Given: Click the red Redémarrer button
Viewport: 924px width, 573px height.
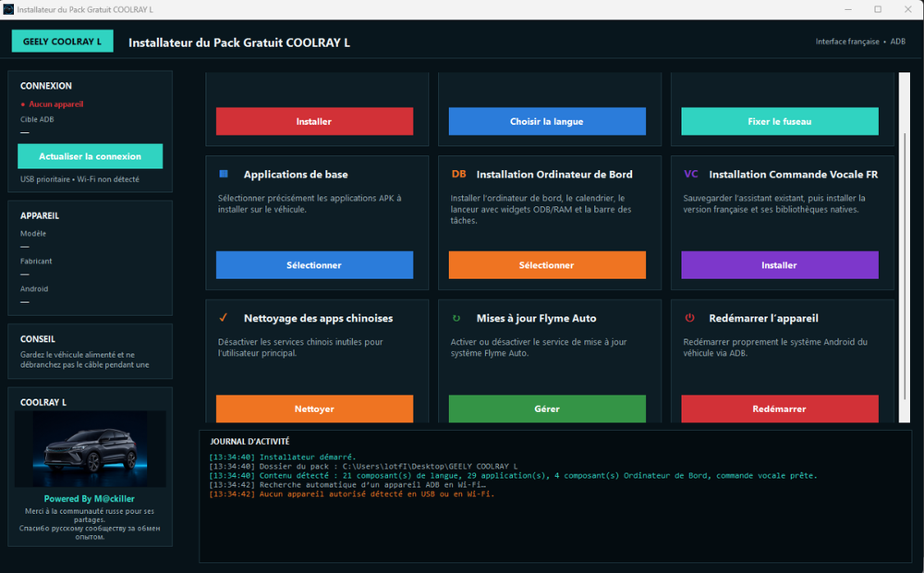Looking at the screenshot, I should pyautogui.click(x=780, y=408).
